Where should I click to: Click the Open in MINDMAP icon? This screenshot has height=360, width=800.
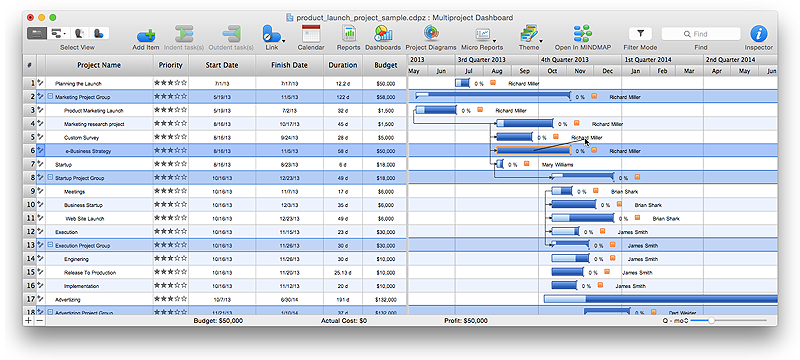pyautogui.click(x=582, y=34)
